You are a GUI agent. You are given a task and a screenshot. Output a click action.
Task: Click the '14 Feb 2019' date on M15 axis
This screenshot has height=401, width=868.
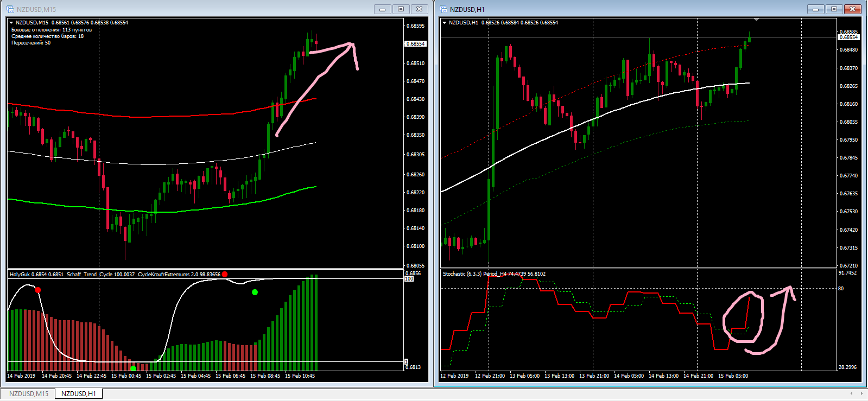(21, 376)
